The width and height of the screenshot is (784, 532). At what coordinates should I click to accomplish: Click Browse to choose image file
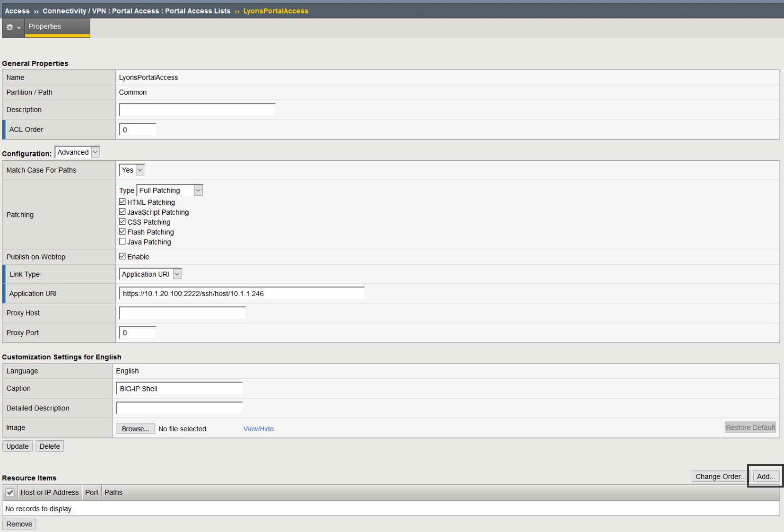(x=136, y=429)
